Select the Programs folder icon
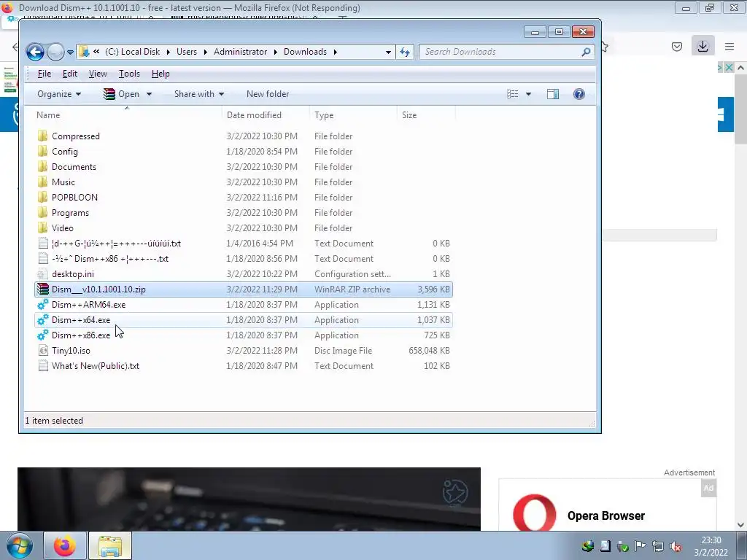747x560 pixels. pos(43,212)
